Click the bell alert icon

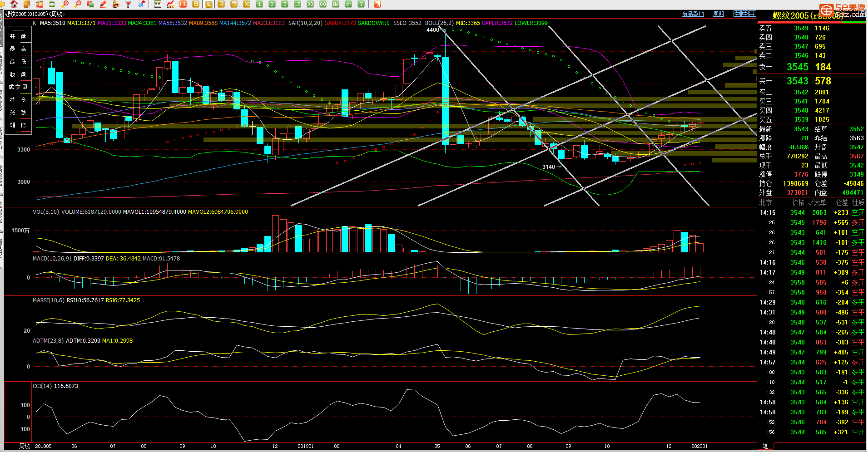[x=115, y=4]
